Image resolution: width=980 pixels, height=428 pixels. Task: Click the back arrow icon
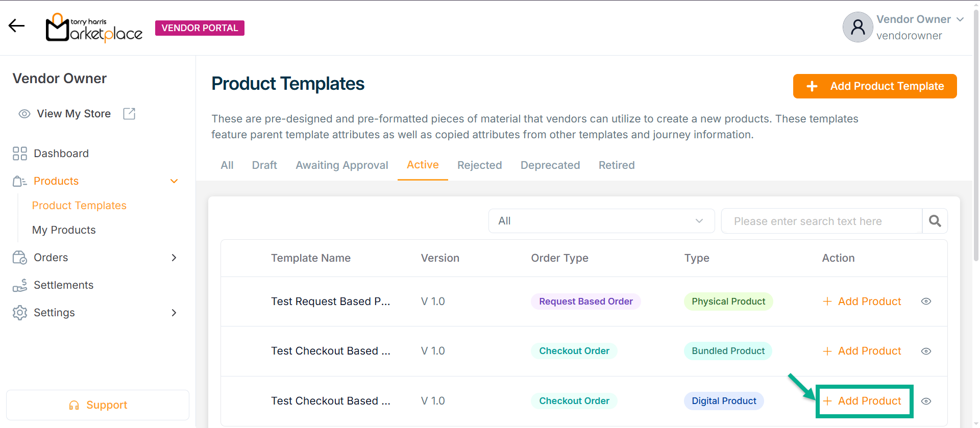(x=16, y=26)
